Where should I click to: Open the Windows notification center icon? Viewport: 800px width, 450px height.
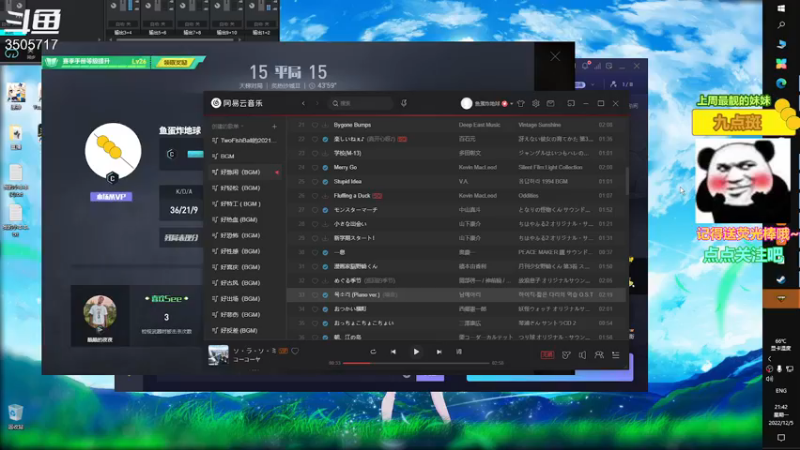point(781,438)
